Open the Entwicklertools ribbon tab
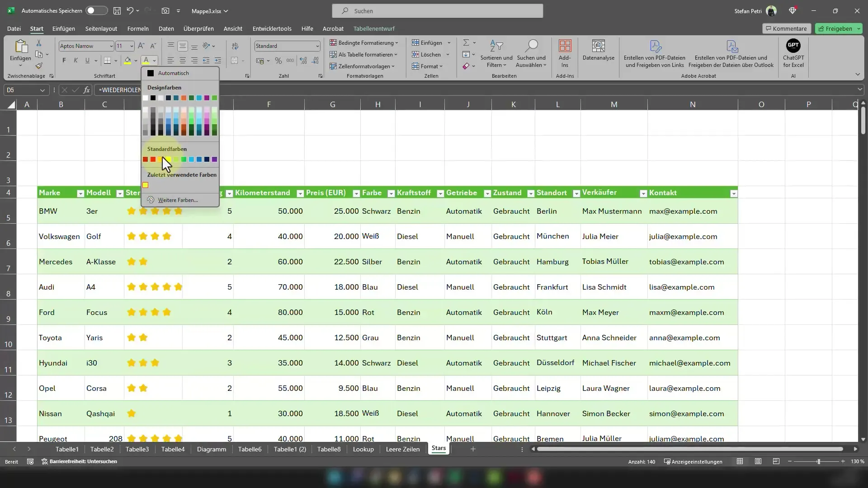 [272, 28]
